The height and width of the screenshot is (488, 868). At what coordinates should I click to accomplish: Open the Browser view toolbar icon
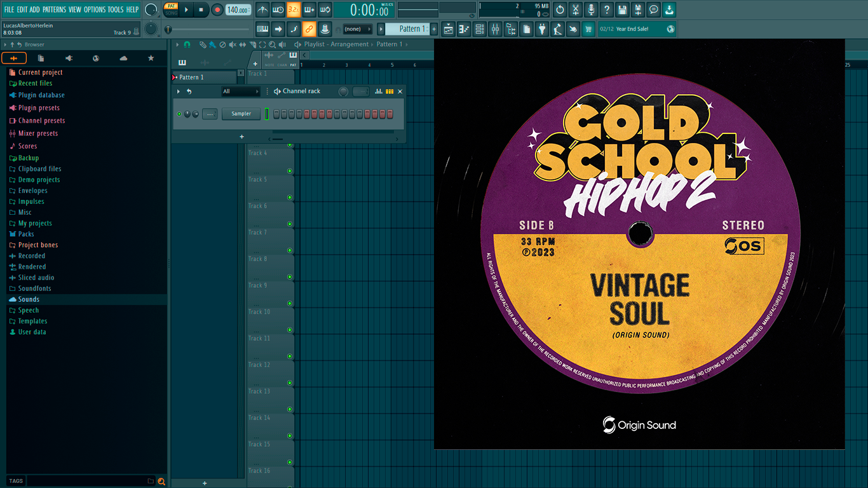pos(511,29)
